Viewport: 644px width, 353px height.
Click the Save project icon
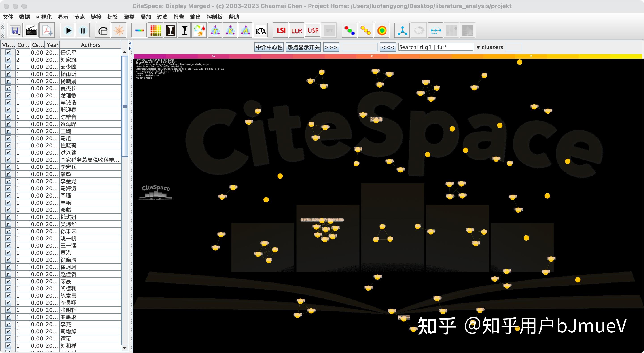(15, 30)
